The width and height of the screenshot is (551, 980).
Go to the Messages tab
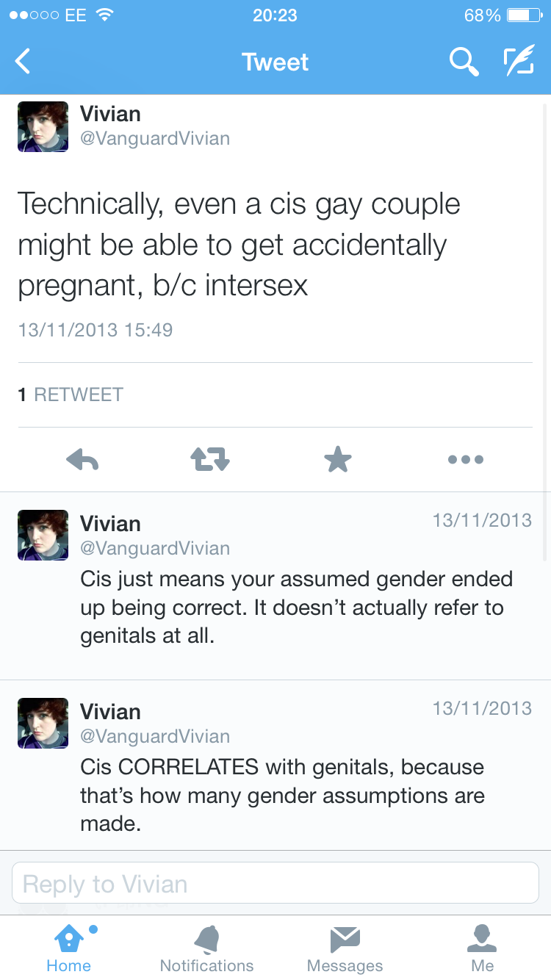click(345, 948)
